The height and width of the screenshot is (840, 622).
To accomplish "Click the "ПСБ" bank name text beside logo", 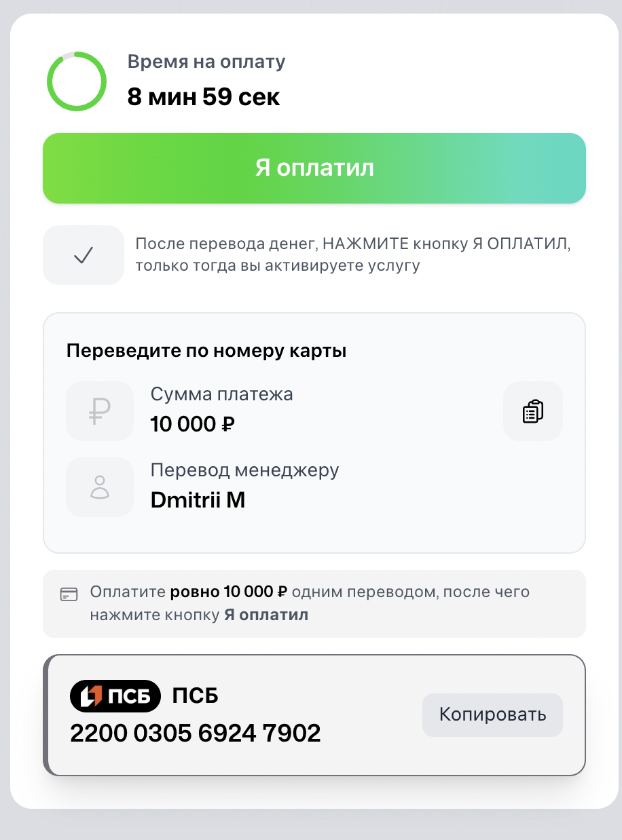I will click(x=196, y=696).
